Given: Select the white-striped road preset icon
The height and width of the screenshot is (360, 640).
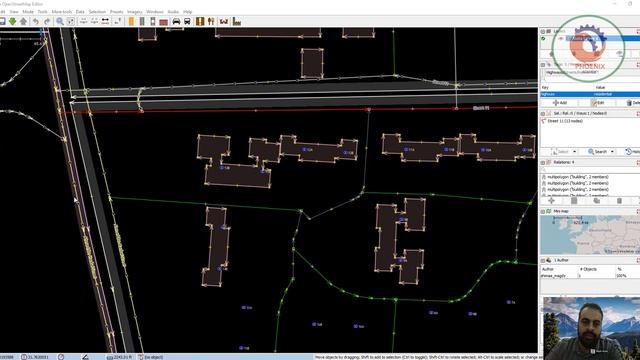Looking at the screenshot, I should tap(153, 21).
